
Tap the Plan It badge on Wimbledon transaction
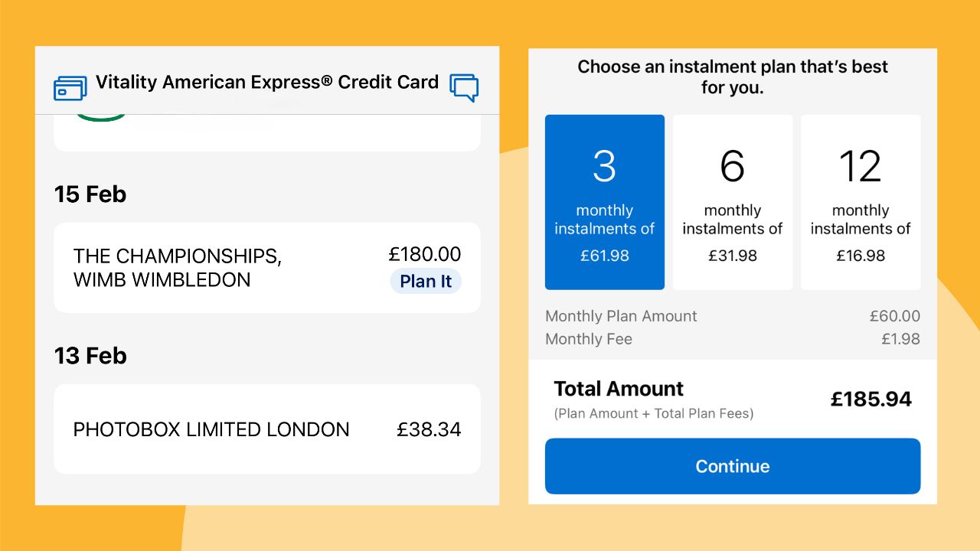pos(426,282)
